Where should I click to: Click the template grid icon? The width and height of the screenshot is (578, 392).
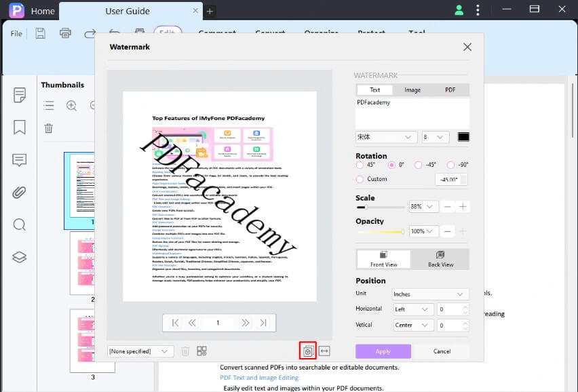tap(201, 351)
